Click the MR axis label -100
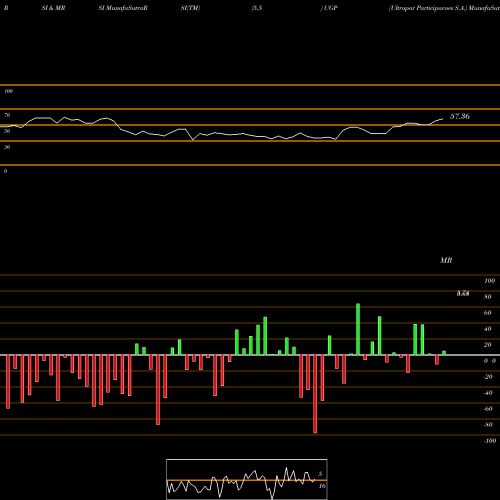The height and width of the screenshot is (500, 500). [x=490, y=441]
